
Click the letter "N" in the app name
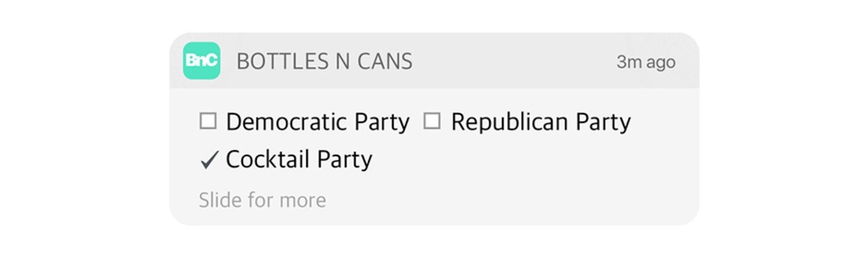[343, 61]
